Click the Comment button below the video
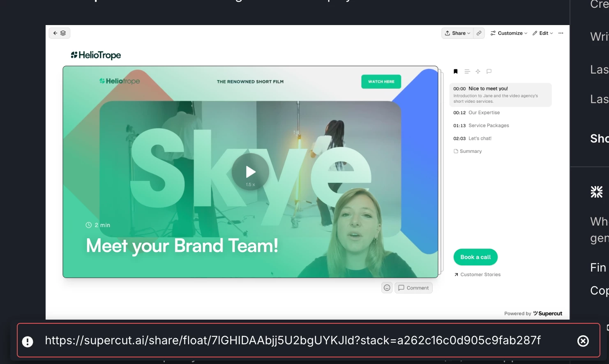609x364 pixels. click(413, 288)
